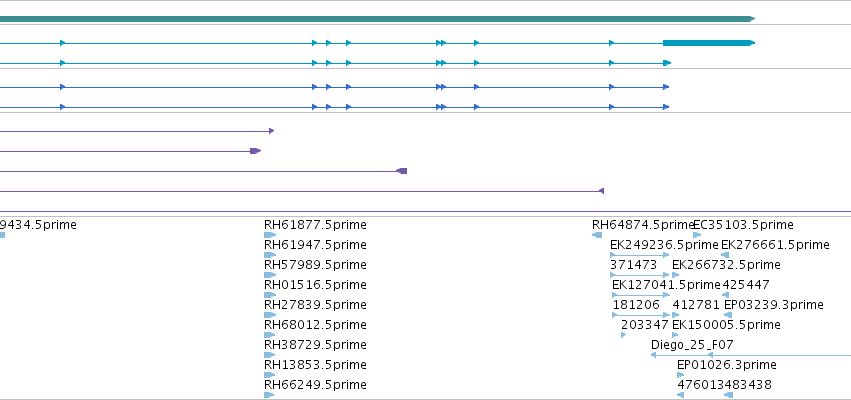
Task: Select the 203347 label
Action: 645,325
